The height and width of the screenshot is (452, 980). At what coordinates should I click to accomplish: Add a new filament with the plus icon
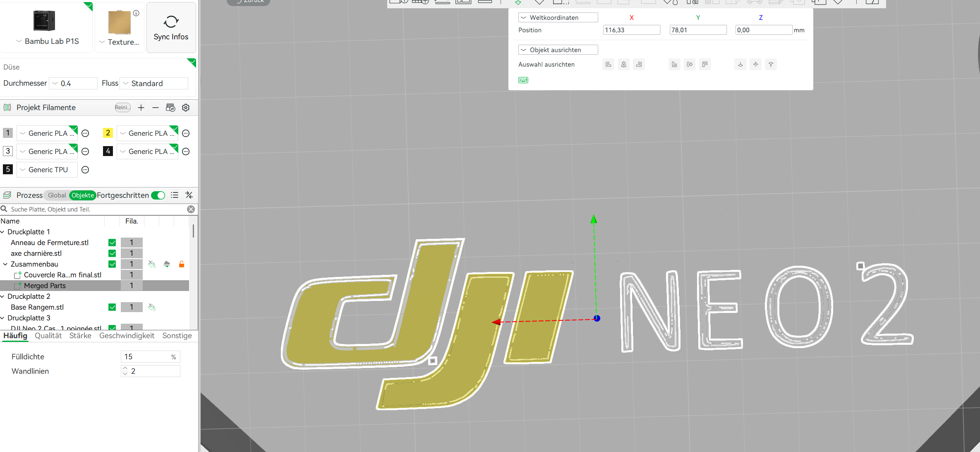click(141, 108)
